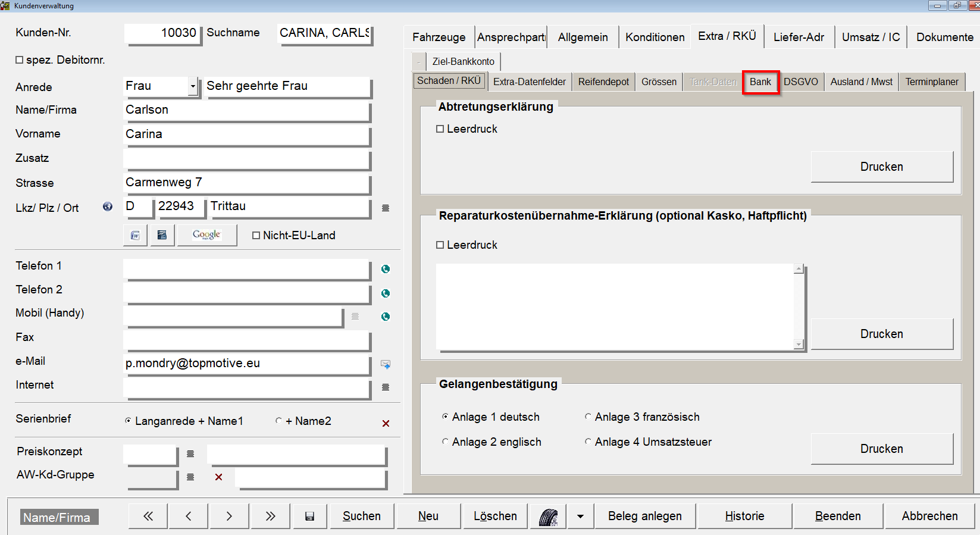Viewport: 980px width, 535px height.
Task: Create a new customer with Neu
Action: 428,516
